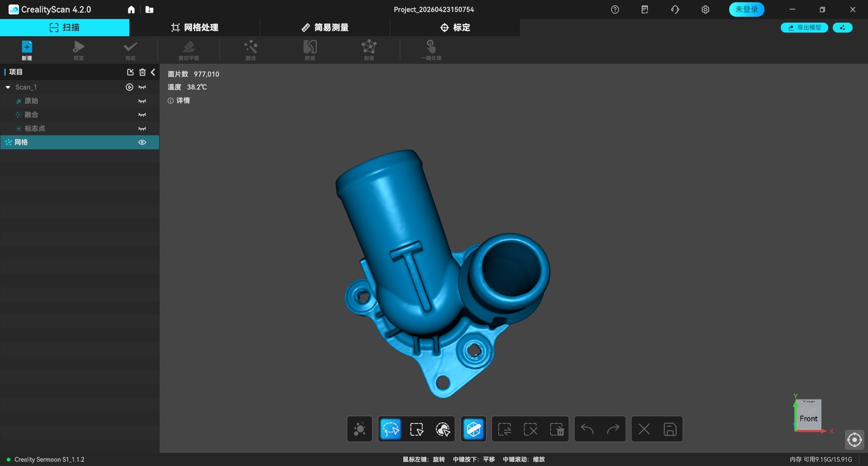
Task: Click the 未登录 login button
Action: click(746, 10)
